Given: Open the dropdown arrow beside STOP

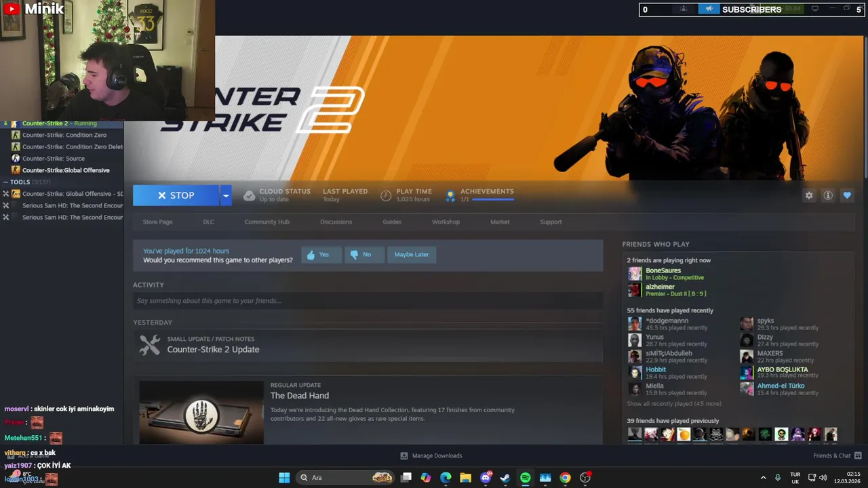Looking at the screenshot, I should pyautogui.click(x=225, y=195).
